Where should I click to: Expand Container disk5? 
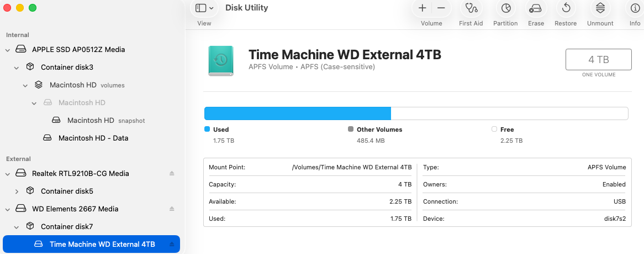(x=17, y=191)
